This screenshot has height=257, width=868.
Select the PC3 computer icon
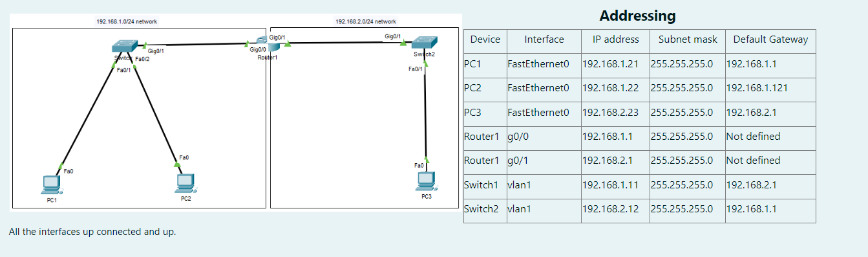427,181
